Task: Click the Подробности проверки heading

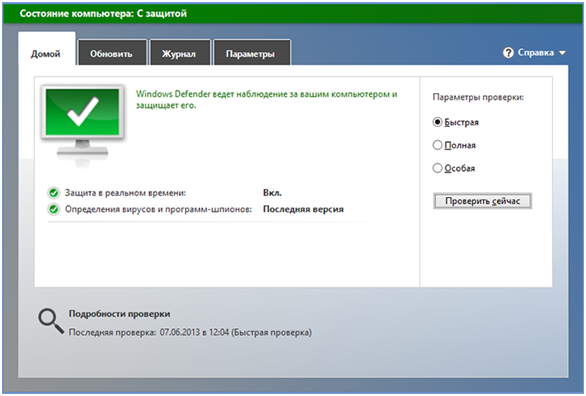Action: pyautogui.click(x=119, y=314)
